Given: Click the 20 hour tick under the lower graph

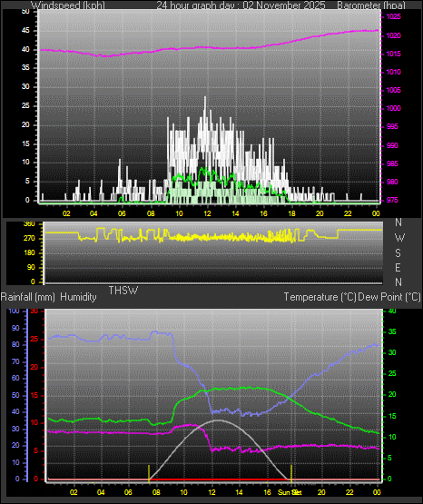Looking at the screenshot, I should coord(321,492).
